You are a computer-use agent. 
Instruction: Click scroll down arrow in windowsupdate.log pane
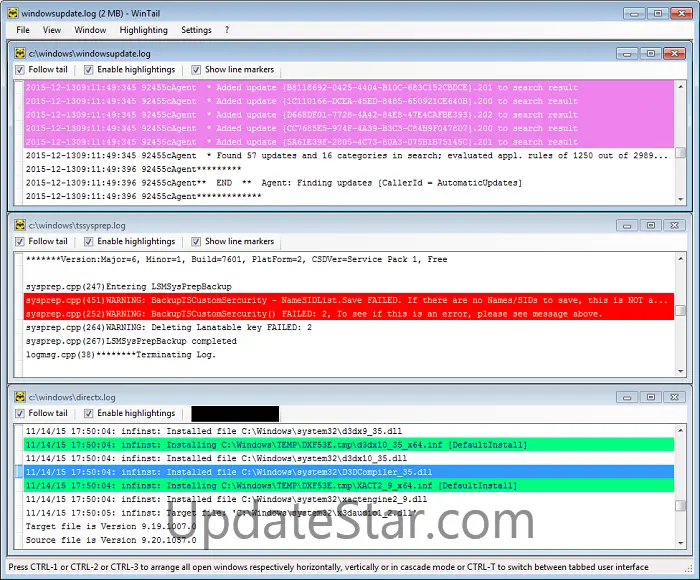[680, 199]
